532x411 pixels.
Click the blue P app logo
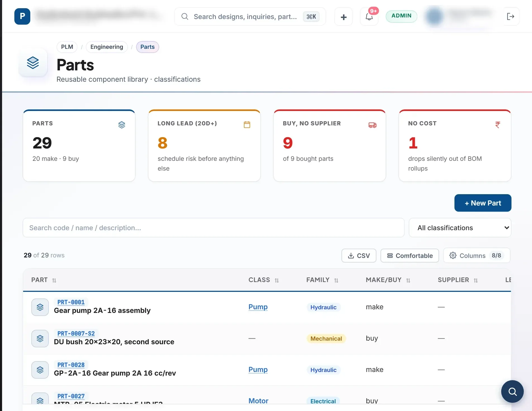22,17
